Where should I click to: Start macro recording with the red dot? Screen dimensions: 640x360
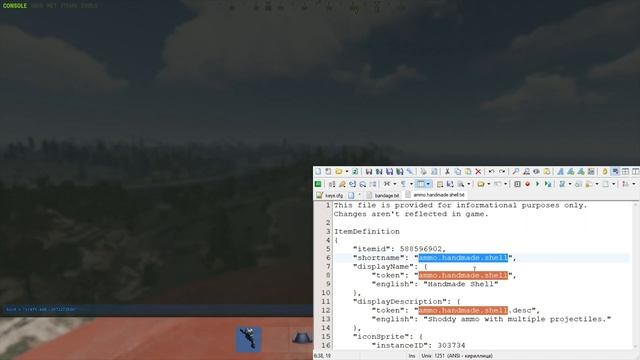click(x=527, y=184)
